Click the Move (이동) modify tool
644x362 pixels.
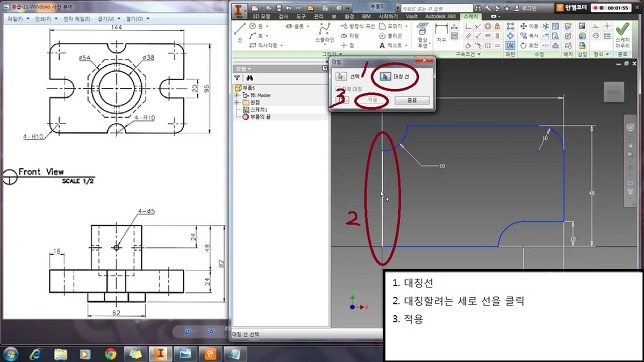click(529, 26)
